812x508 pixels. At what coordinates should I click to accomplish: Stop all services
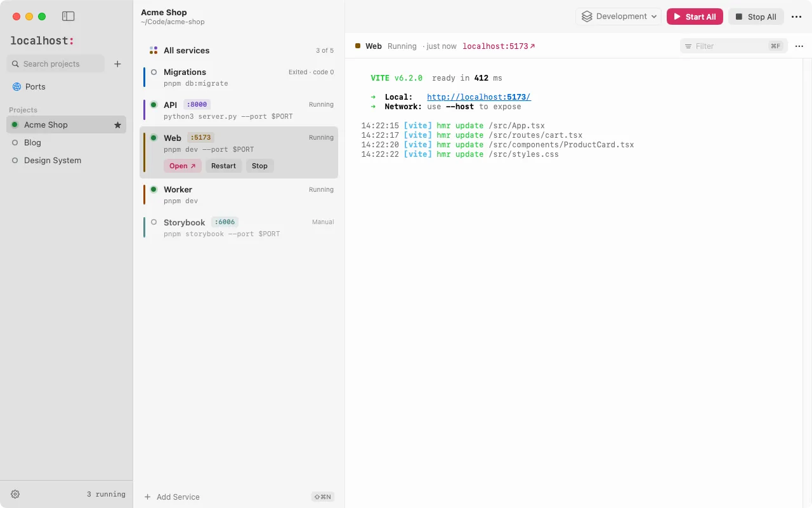point(756,17)
